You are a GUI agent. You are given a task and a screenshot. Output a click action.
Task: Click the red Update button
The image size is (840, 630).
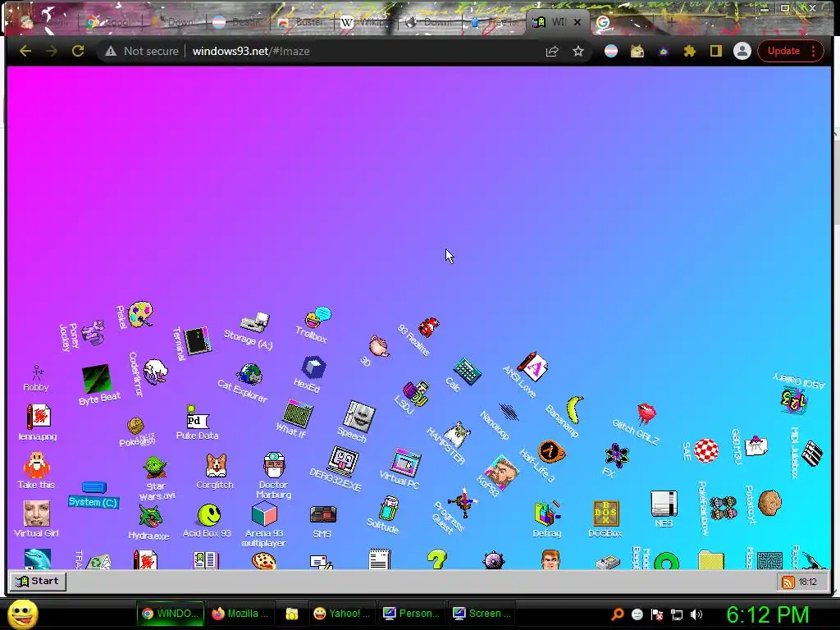[x=790, y=51]
